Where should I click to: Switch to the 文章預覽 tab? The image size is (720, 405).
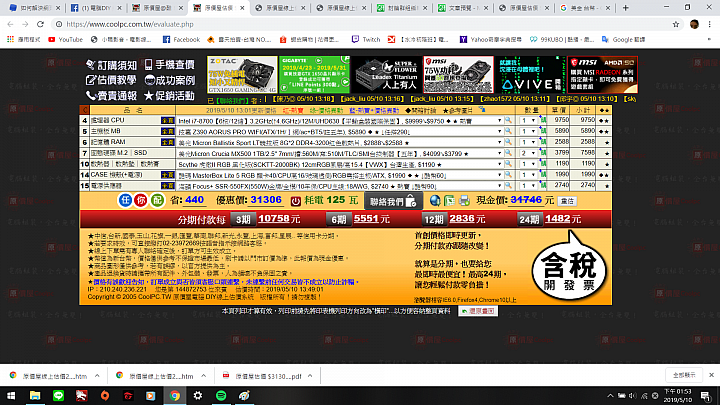[462, 8]
